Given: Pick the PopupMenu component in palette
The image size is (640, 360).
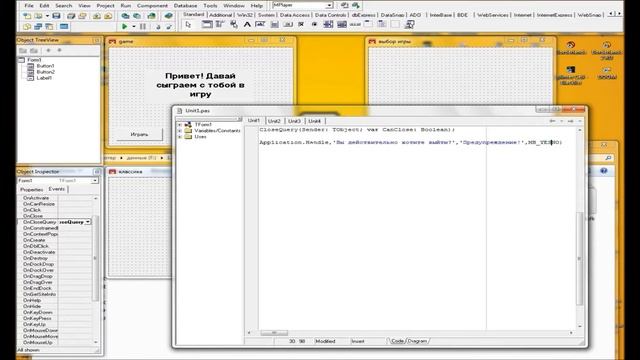Looking at the screenshot, I should tap(233, 24).
